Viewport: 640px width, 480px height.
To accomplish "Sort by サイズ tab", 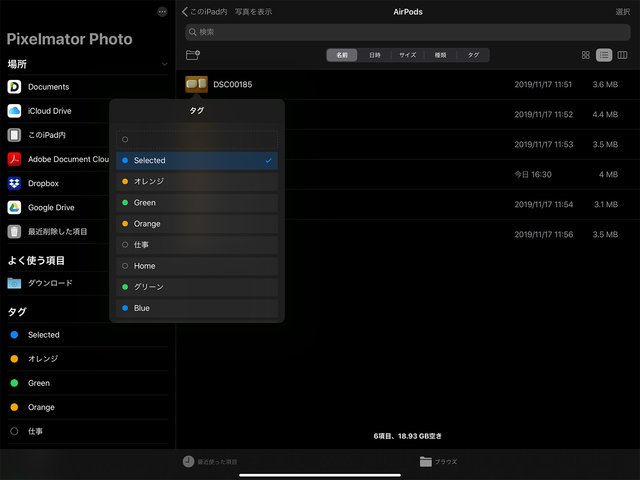I will click(407, 55).
